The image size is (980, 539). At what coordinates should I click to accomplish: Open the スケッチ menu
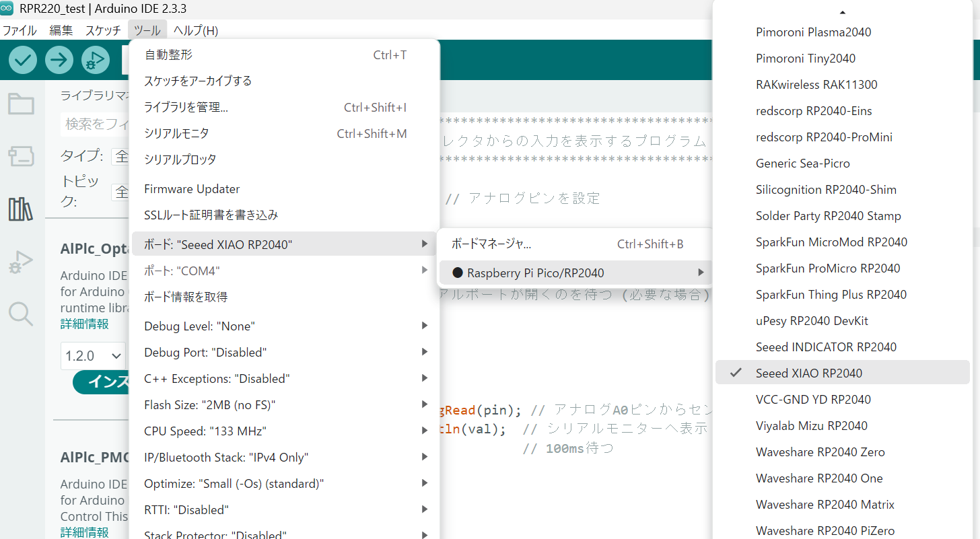(x=103, y=30)
